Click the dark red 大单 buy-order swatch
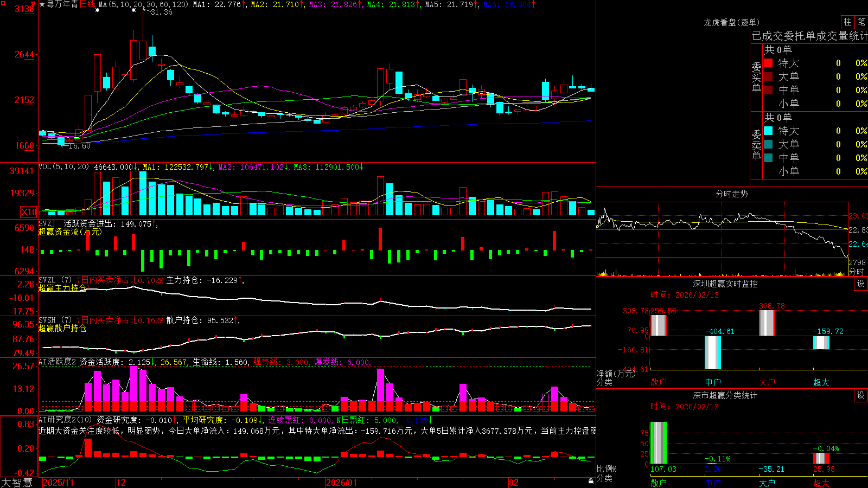The image size is (868, 488). pos(768,76)
